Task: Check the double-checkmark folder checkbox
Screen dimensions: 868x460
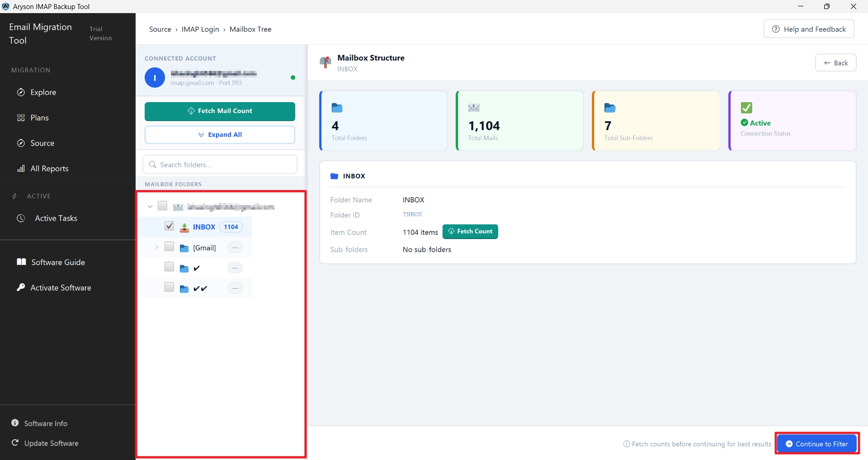Action: click(169, 287)
